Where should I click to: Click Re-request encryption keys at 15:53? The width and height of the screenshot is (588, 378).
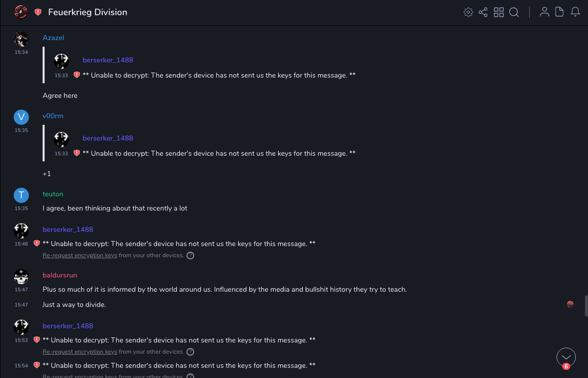point(80,352)
